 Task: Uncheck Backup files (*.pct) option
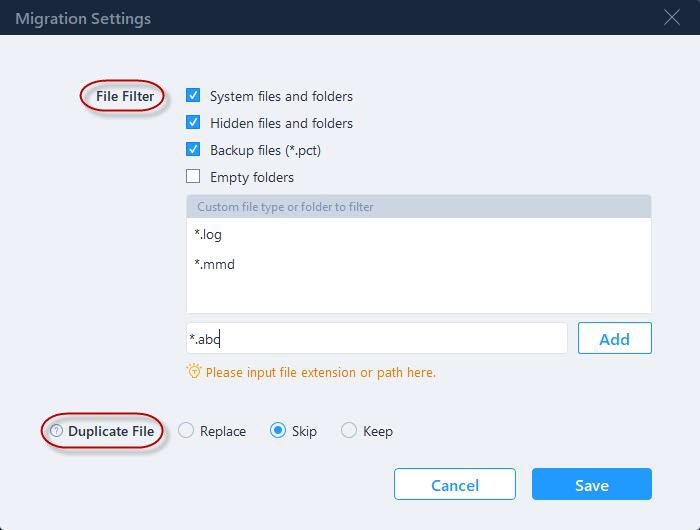click(x=193, y=150)
